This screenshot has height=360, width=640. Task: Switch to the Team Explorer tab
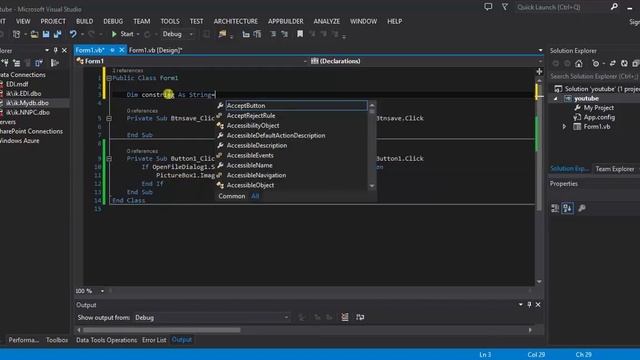[615, 169]
